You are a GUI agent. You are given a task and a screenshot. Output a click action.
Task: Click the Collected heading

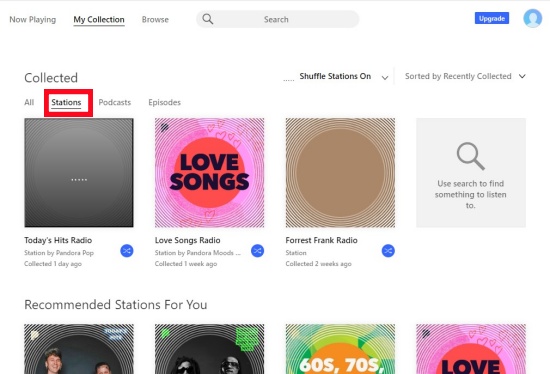pyautogui.click(x=51, y=78)
